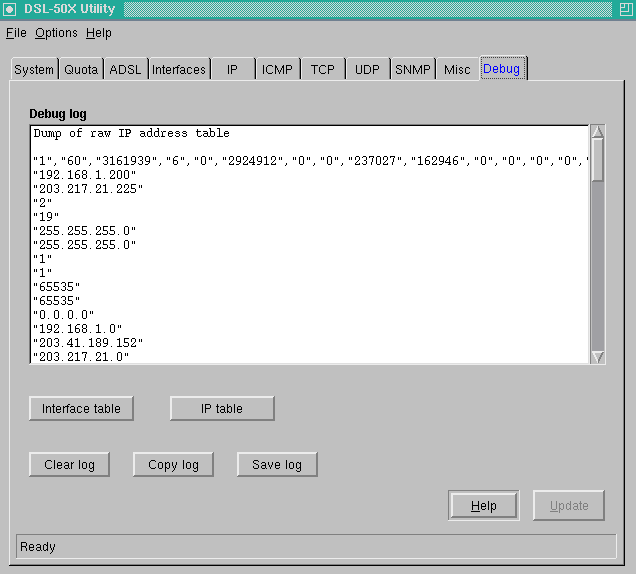Image resolution: width=636 pixels, height=574 pixels.
Task: Click the "192.168.1.0" log line
Action: 77,329
